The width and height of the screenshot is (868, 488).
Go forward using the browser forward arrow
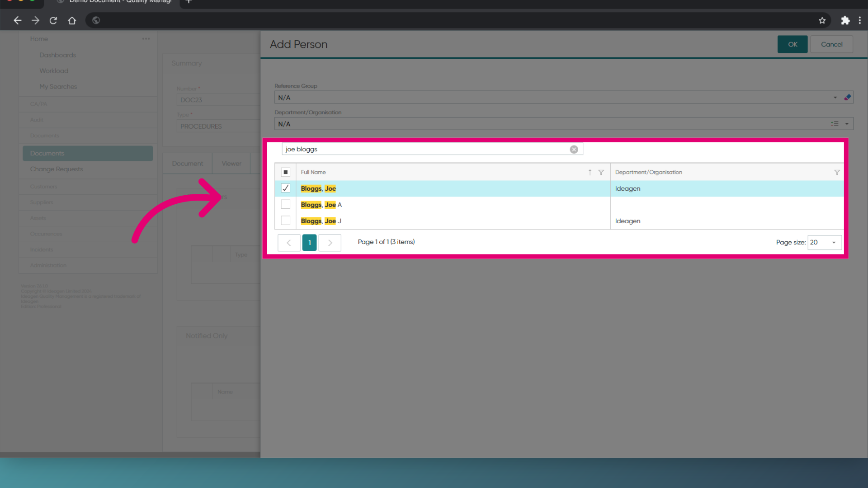coord(35,20)
